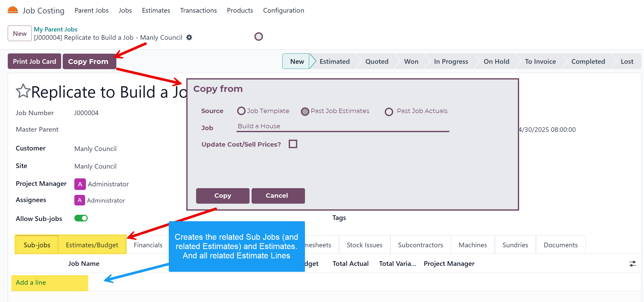Toggle the Allow Sub-jobs switch
Image resolution: width=644 pixels, height=302 pixels.
click(81, 218)
